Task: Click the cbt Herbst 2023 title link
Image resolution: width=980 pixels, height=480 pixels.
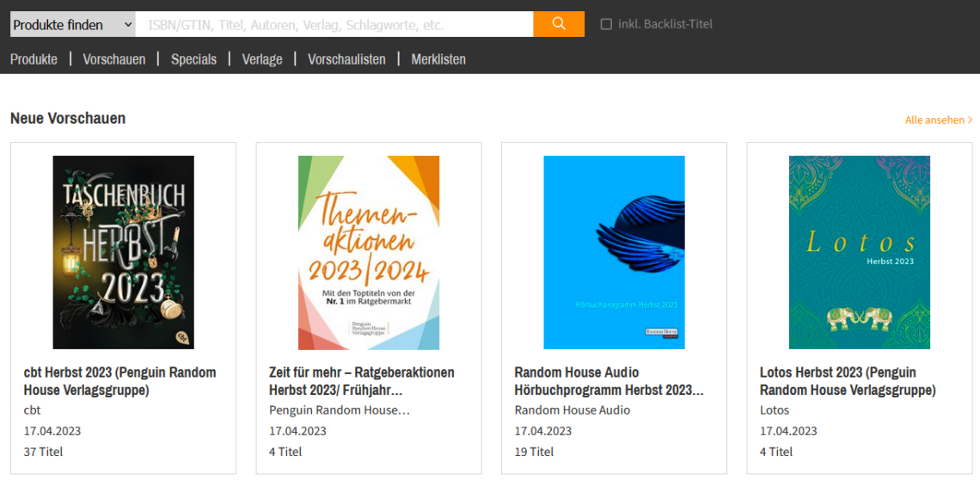Action: (120, 381)
